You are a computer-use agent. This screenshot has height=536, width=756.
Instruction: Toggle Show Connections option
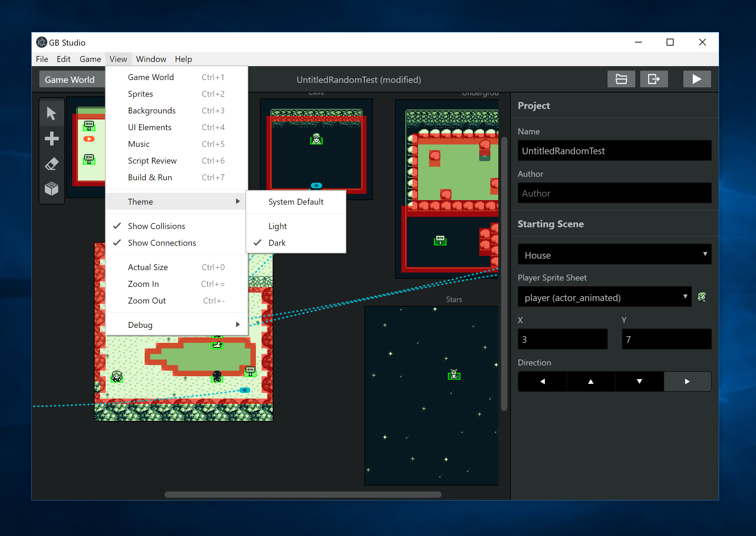[177, 243]
